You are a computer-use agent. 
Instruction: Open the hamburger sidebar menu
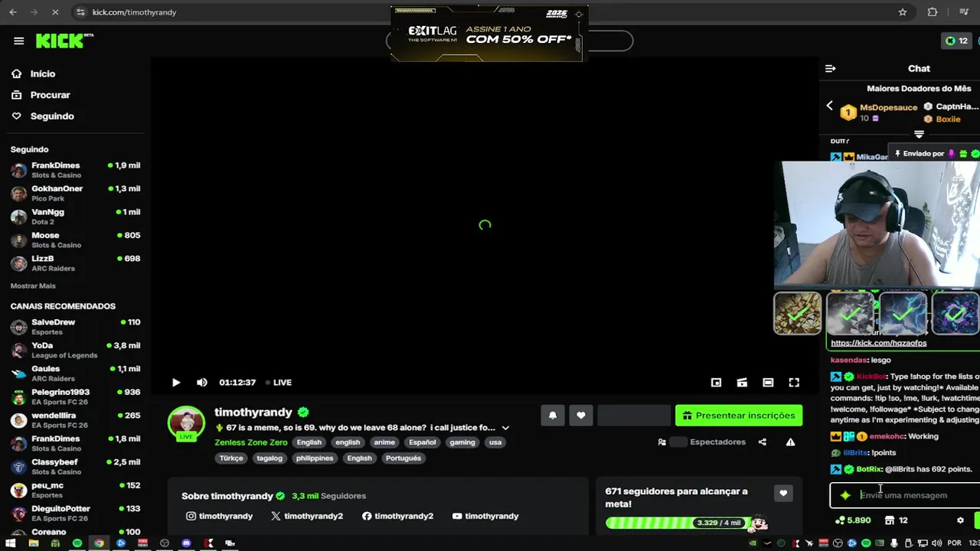click(x=18, y=41)
